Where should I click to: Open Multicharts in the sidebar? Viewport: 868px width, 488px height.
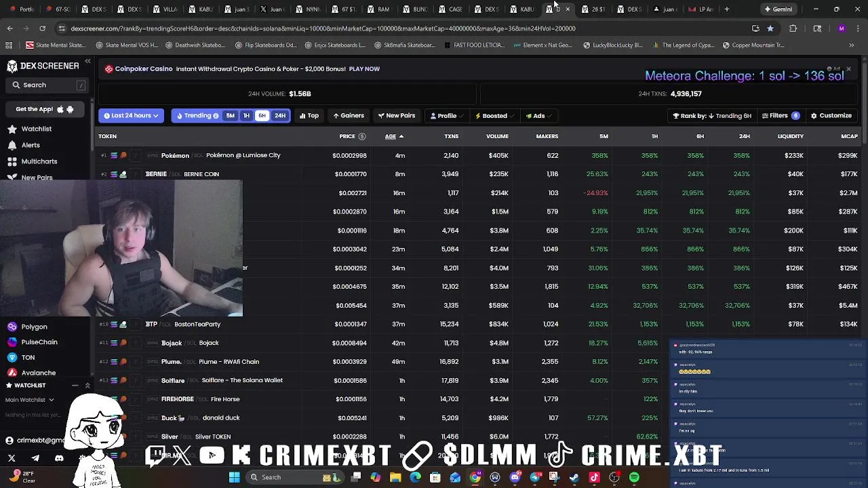pos(39,161)
